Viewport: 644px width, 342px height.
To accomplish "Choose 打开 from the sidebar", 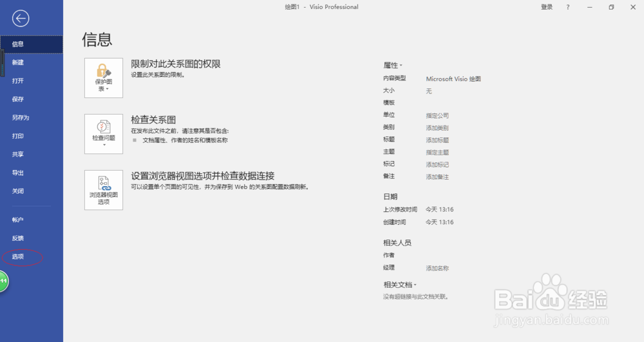I will pyautogui.click(x=32, y=81).
